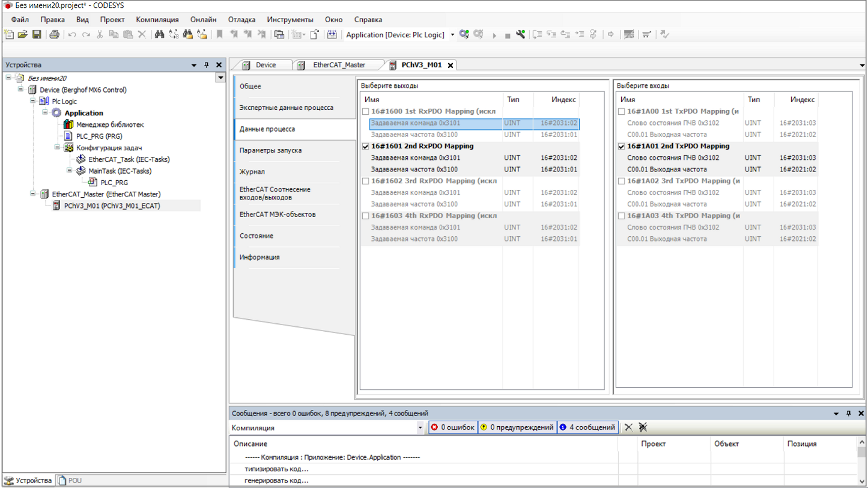Enable 16#1602 3rd RxPDO Mapping checkbox
Image resolution: width=868 pixels, height=488 pixels.
[x=365, y=181]
